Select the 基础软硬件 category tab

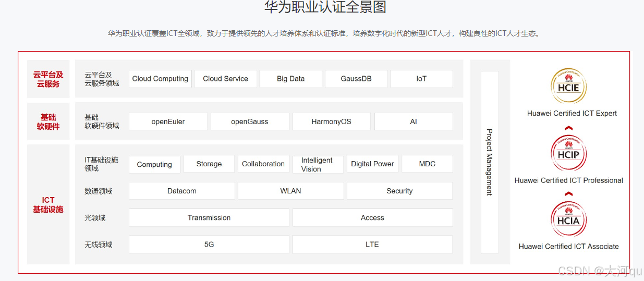[48, 121]
